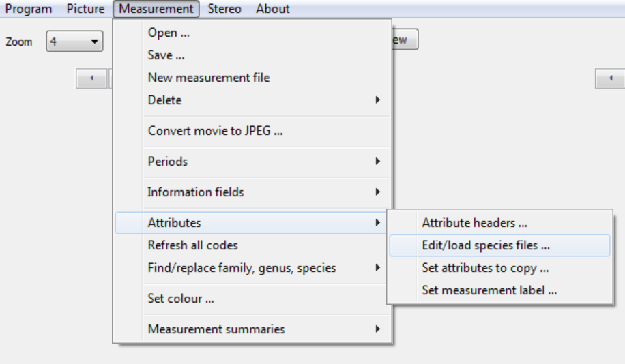Viewport: 625px width, 364px height.
Task: Create a New measurement file
Action: coord(208,78)
